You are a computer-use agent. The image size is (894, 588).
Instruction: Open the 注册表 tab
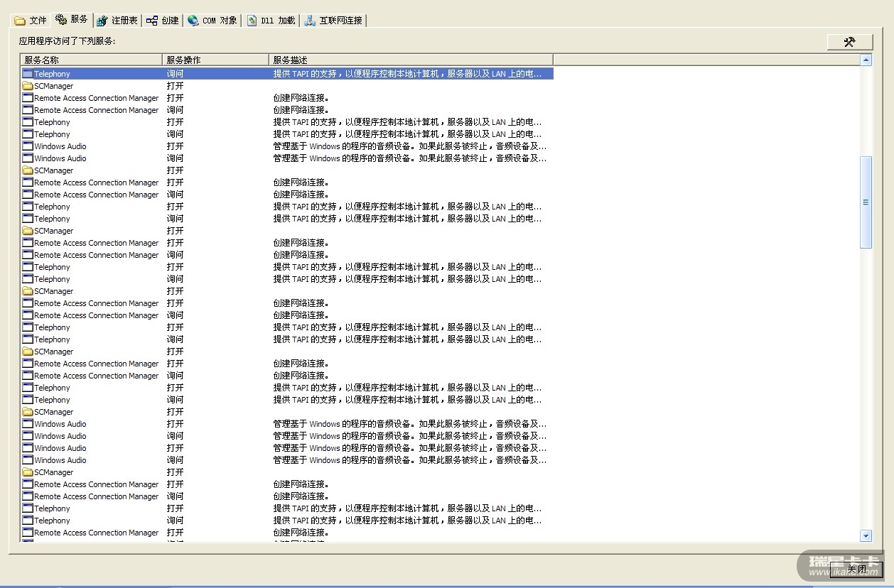[x=117, y=21]
